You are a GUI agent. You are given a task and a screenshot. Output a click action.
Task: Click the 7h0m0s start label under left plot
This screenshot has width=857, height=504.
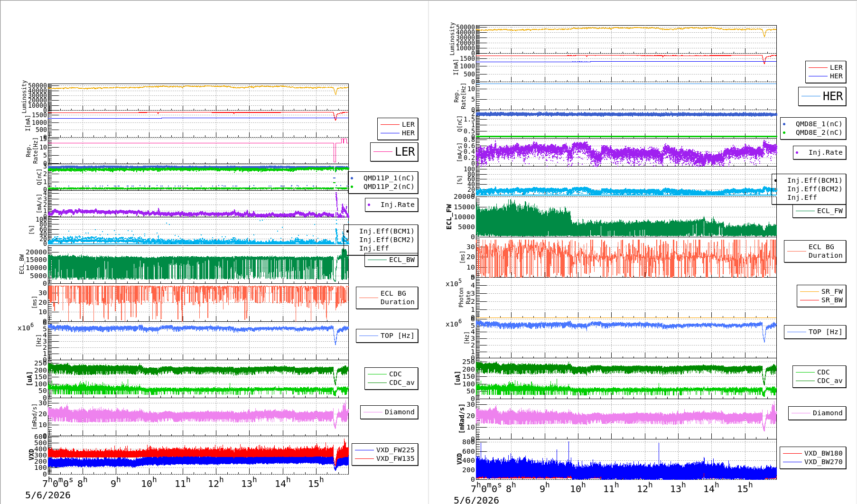point(58,483)
